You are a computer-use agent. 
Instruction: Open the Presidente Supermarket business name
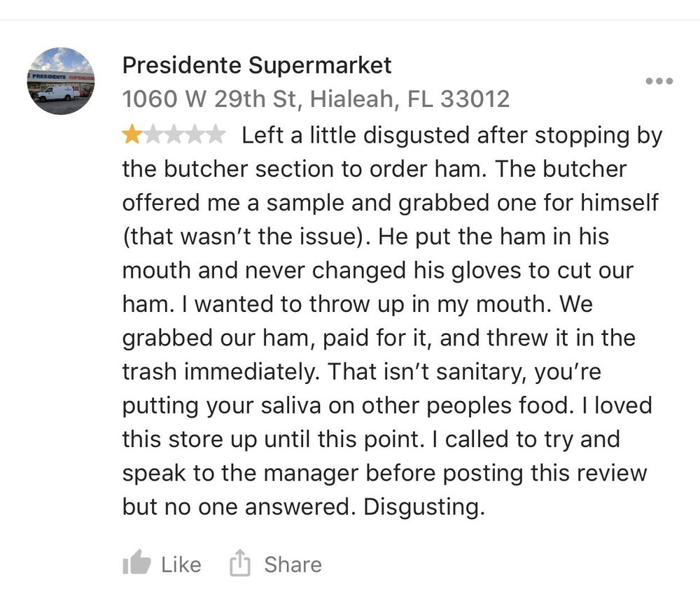tap(257, 66)
